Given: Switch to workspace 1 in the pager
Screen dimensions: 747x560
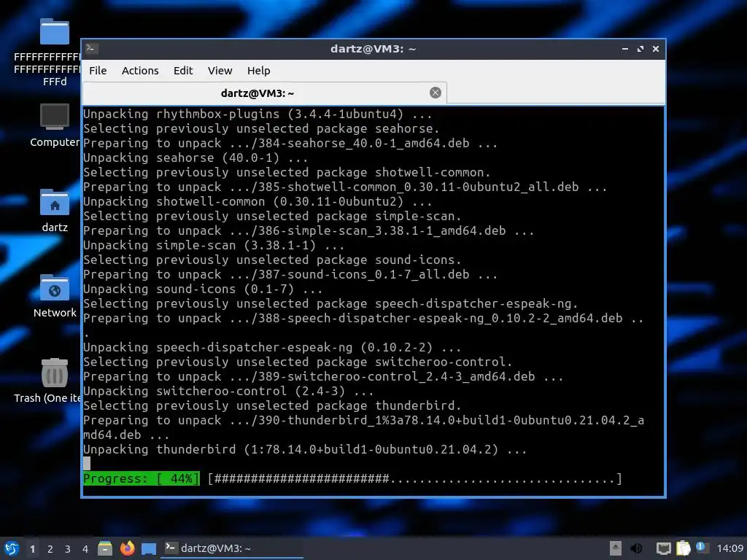Looking at the screenshot, I should (x=32, y=549).
